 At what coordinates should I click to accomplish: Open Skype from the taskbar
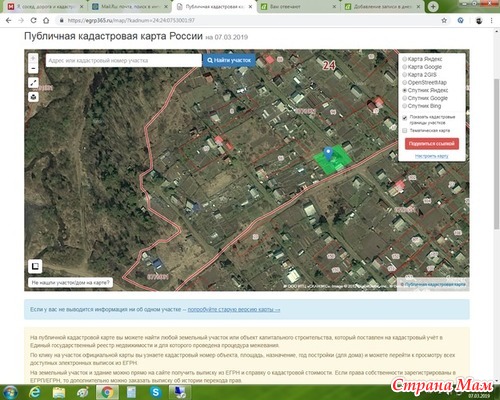coord(155,392)
